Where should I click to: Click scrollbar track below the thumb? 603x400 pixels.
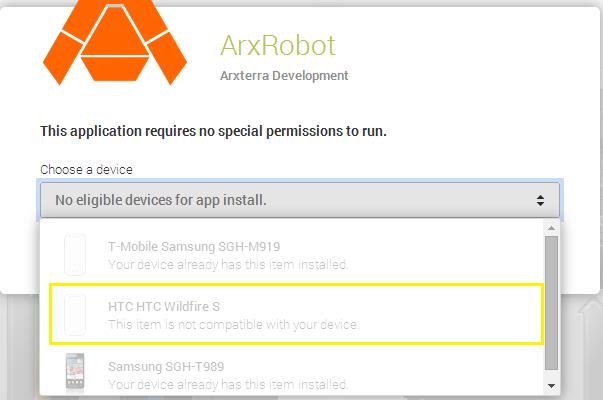click(551, 376)
